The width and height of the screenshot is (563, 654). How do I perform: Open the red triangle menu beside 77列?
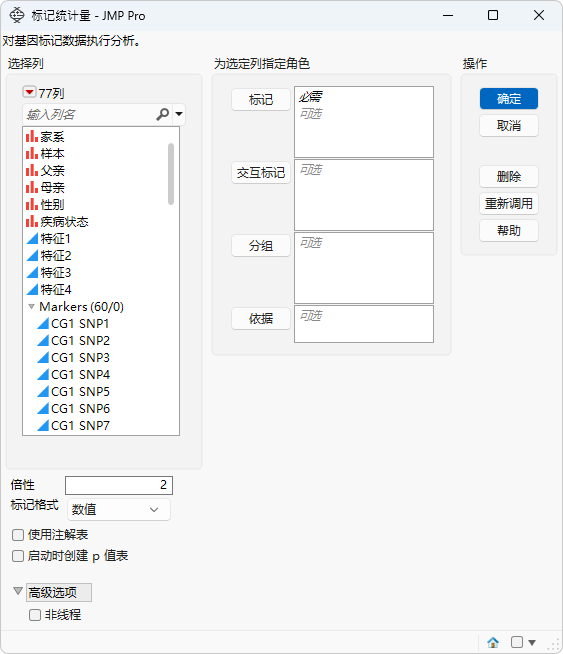[29, 92]
